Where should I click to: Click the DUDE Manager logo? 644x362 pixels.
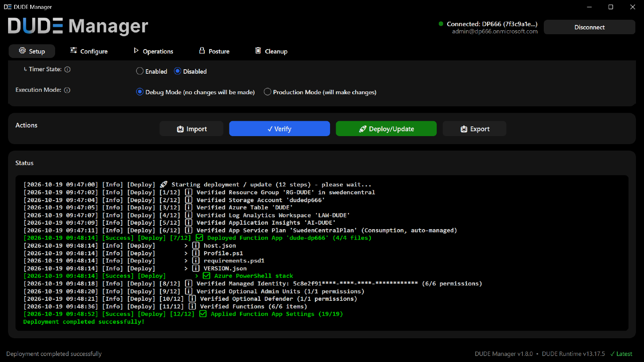pos(78,26)
